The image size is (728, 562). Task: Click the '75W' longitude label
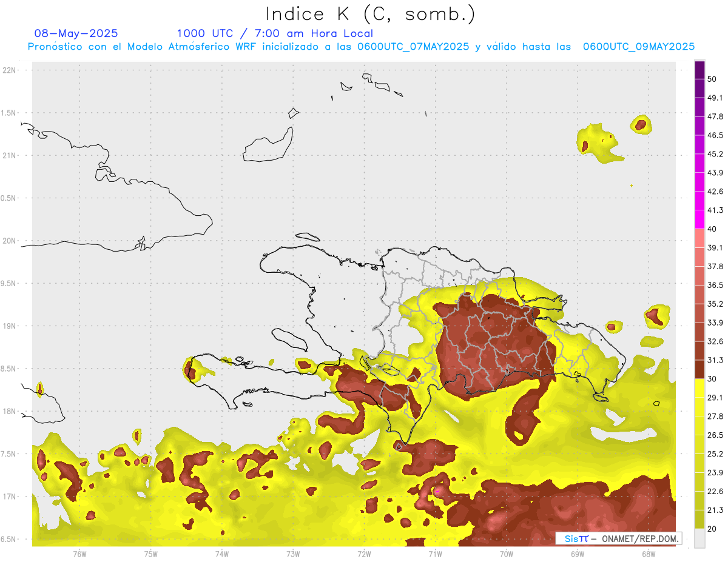click(x=150, y=554)
